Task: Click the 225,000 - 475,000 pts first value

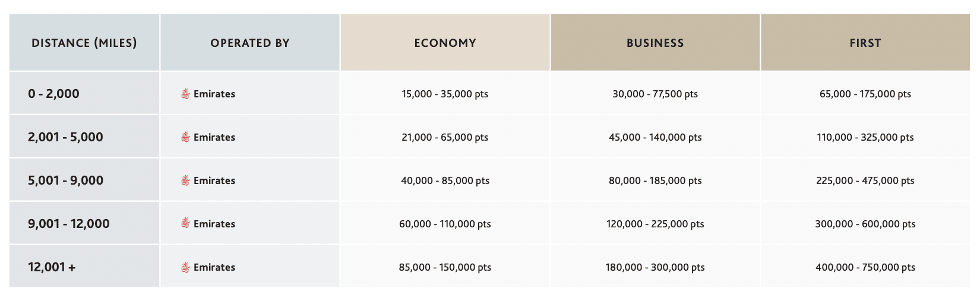Action: 865,180
